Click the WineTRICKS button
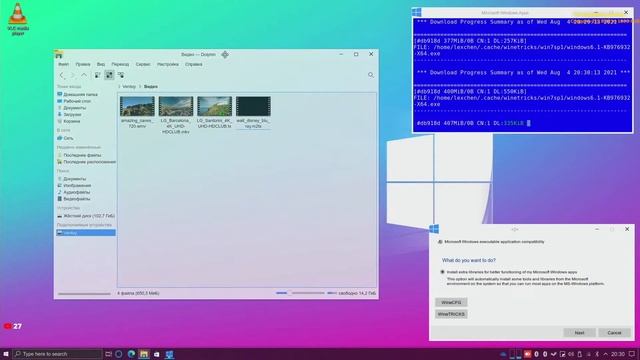The width and height of the screenshot is (640, 360). point(451,314)
